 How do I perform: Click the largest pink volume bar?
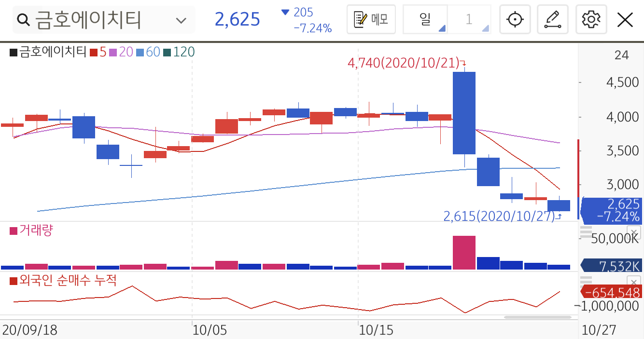[x=464, y=252]
